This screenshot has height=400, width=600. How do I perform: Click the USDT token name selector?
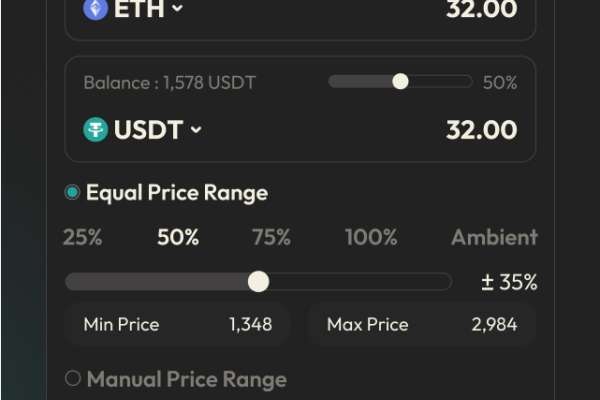pos(148,129)
